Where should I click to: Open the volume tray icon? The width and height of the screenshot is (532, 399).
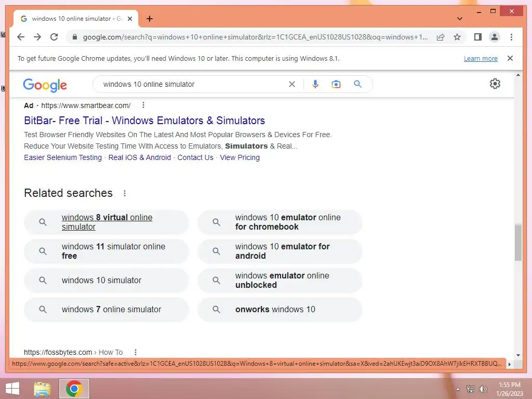coord(483,389)
